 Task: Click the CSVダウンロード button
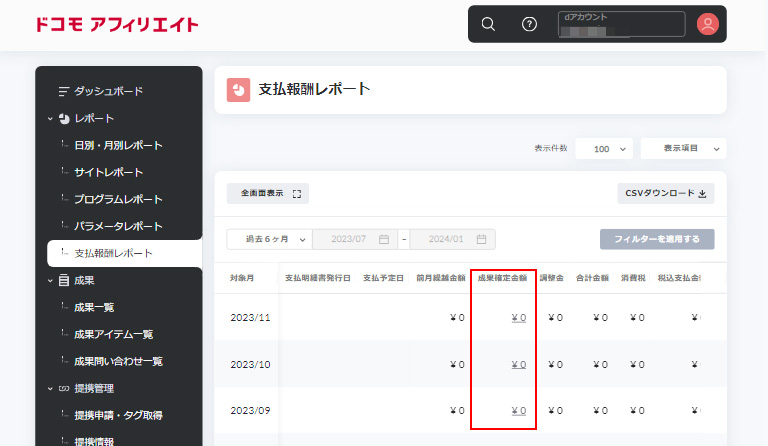pyautogui.click(x=665, y=193)
